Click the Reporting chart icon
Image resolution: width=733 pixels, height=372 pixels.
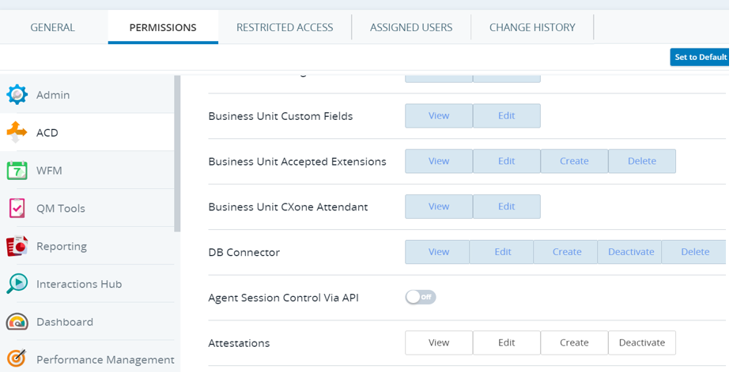point(17,246)
